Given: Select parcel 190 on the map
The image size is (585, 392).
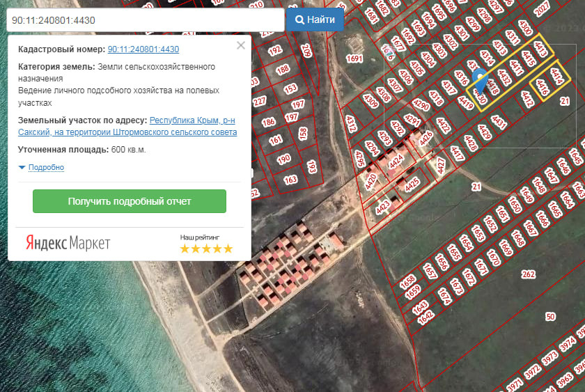Looking at the screenshot, I should 283,159.
